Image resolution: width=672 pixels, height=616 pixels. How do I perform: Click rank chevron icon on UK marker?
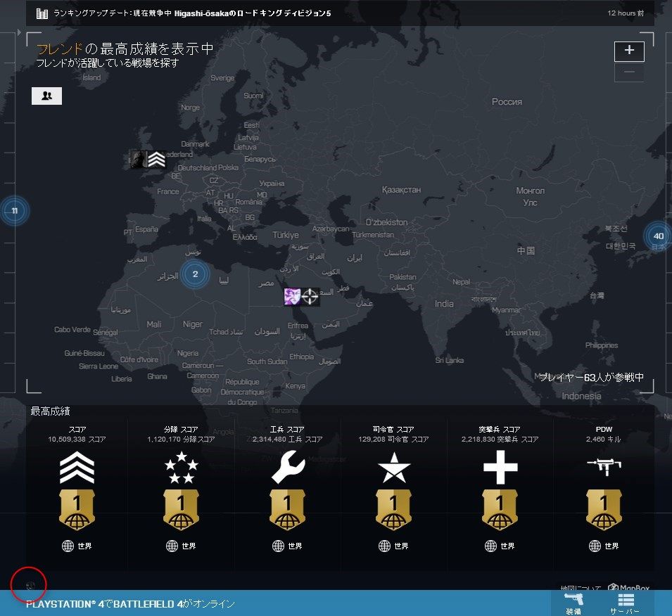pyautogui.click(x=156, y=160)
